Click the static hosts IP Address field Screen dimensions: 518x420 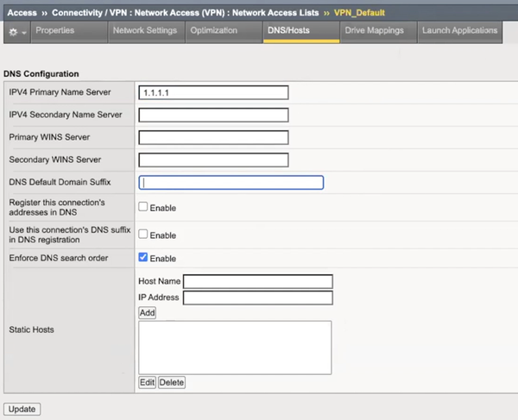257,298
